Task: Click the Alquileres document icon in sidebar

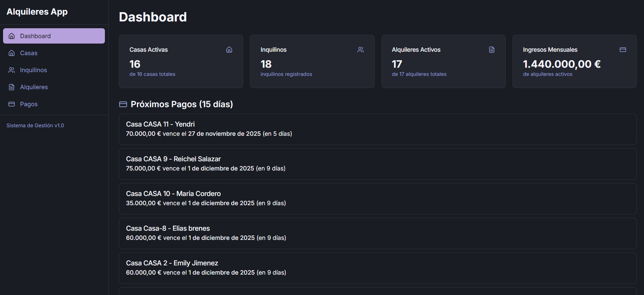Action: (12, 87)
